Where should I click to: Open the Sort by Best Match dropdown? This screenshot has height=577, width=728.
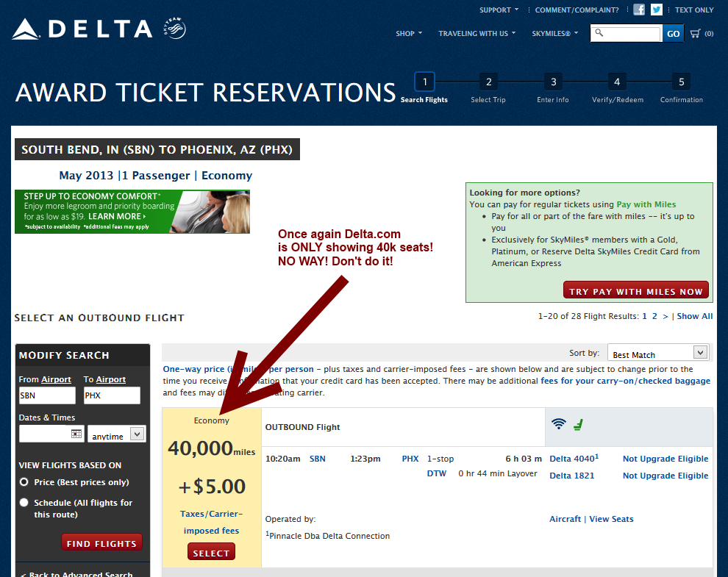[x=660, y=354]
